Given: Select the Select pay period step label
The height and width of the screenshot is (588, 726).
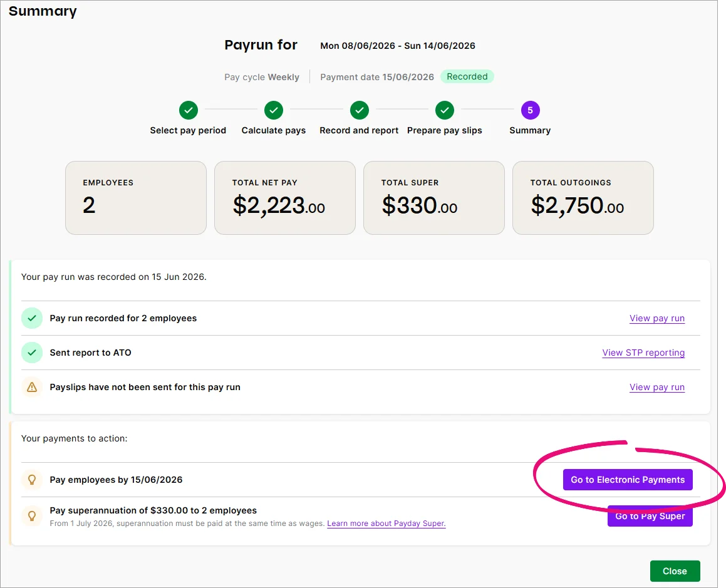Looking at the screenshot, I should 188,130.
